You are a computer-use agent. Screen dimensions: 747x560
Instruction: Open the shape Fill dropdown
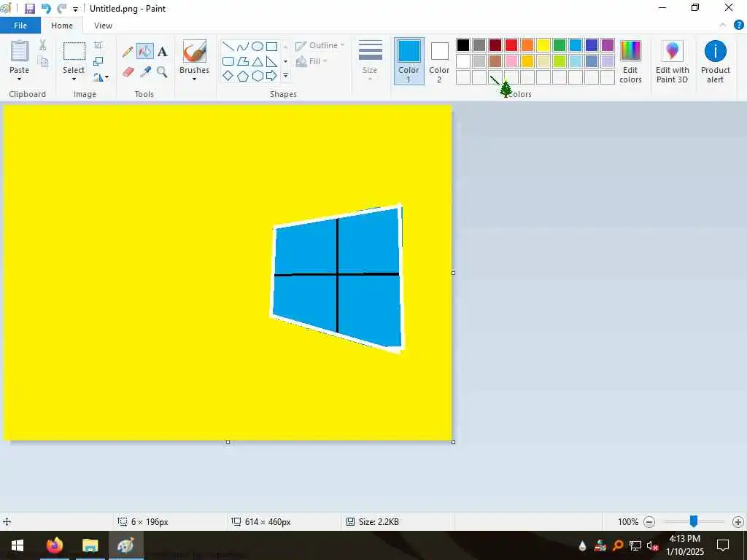[311, 61]
